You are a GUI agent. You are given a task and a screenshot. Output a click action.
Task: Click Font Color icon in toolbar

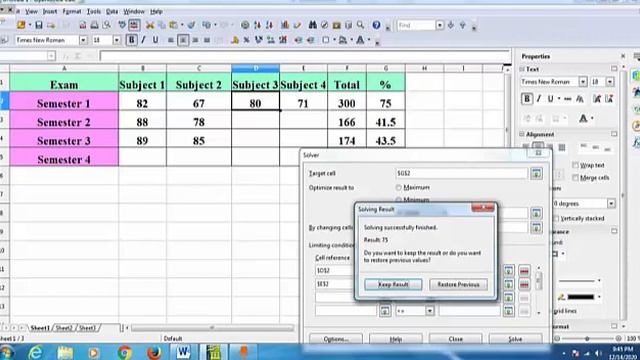[x=360, y=40]
